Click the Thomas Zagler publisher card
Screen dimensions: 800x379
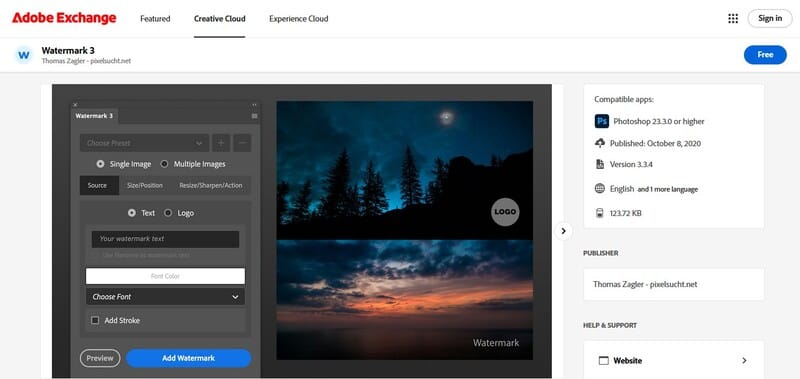673,284
